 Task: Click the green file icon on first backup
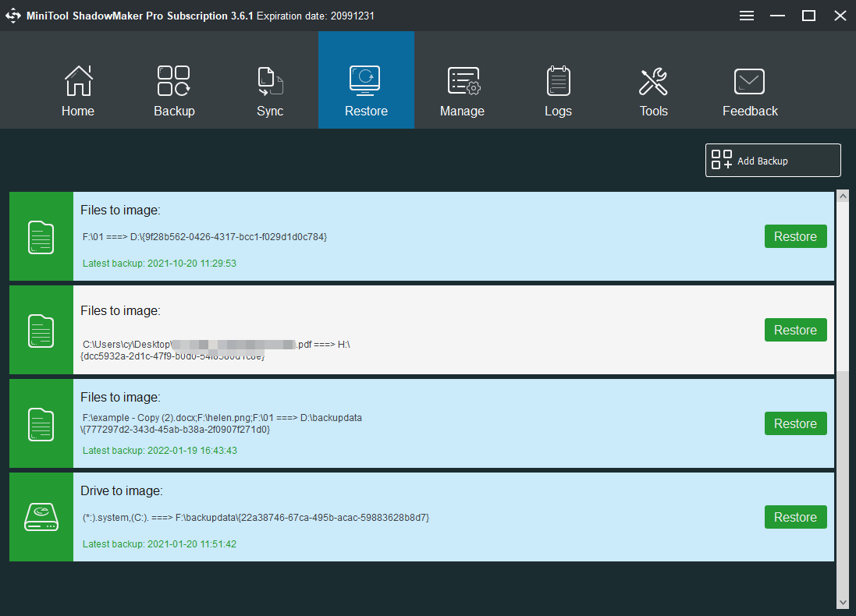point(41,236)
